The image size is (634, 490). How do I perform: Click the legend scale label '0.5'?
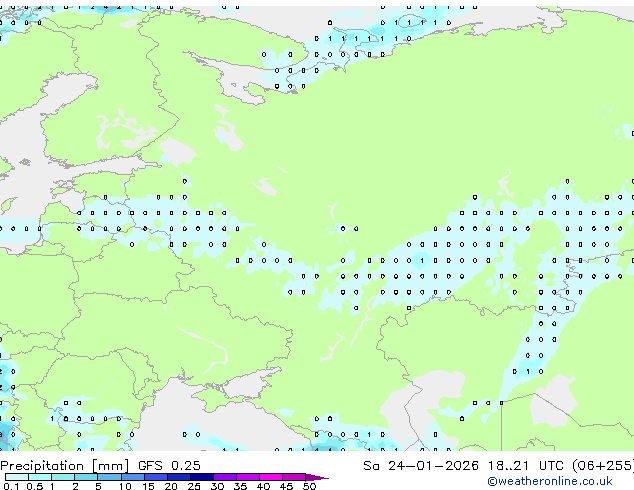click(34, 486)
